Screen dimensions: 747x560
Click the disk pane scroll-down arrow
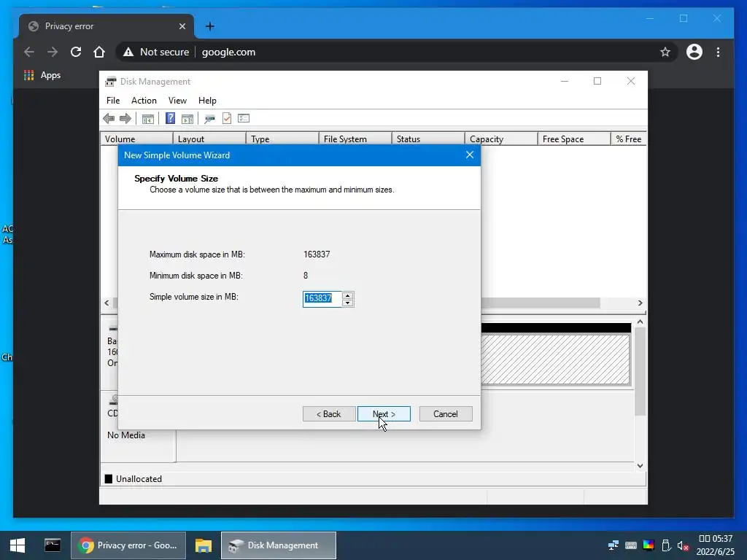640,466
